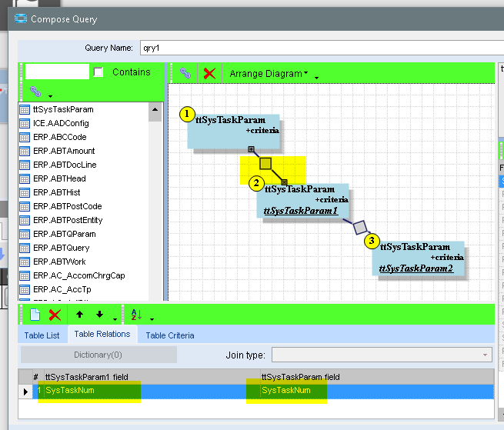Open the overflow arrow next to the sort icon
504x430 pixels.
click(x=152, y=319)
